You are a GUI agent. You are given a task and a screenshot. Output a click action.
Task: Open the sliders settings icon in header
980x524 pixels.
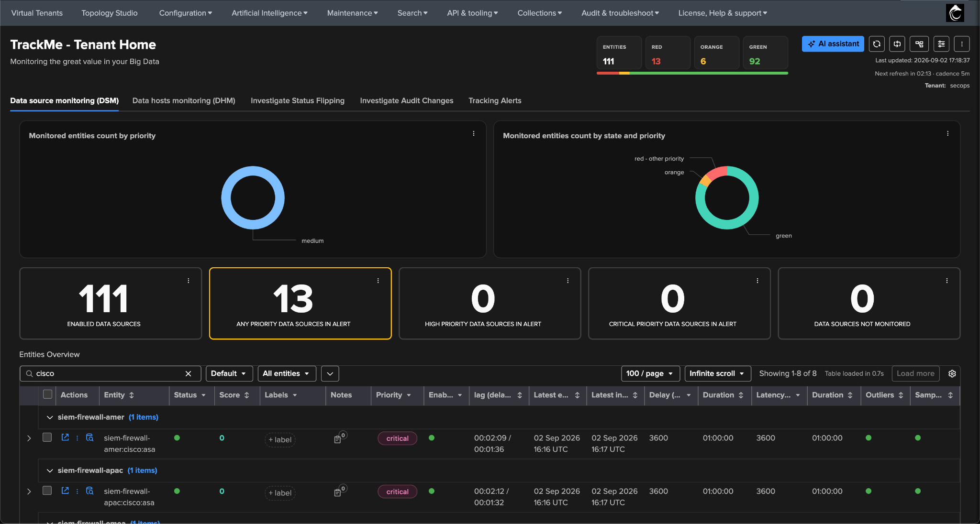(941, 44)
